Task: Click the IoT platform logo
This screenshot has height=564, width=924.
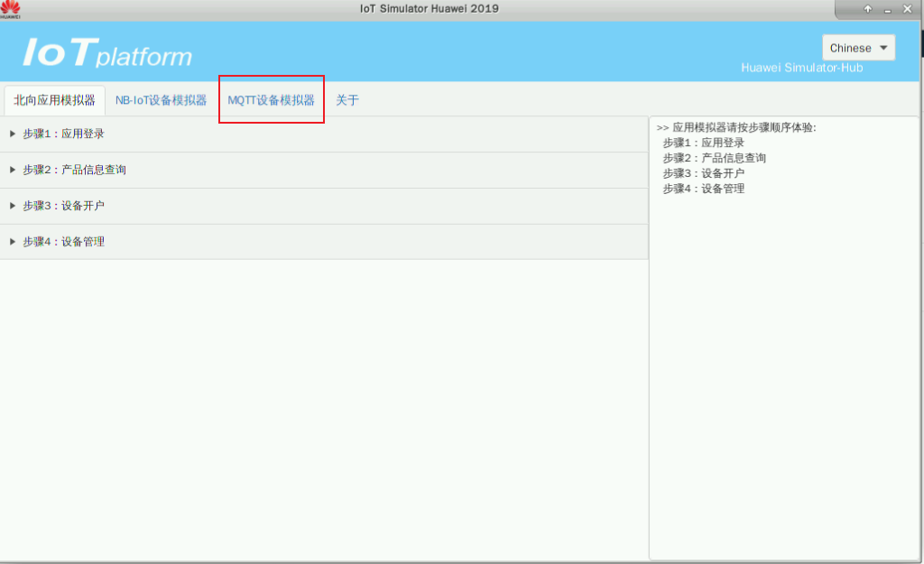Action: pos(107,52)
